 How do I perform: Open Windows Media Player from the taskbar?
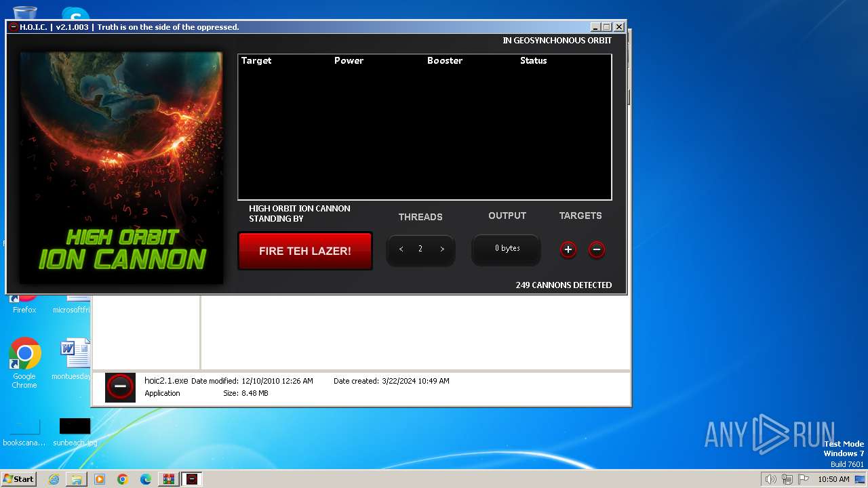pyautogui.click(x=100, y=479)
